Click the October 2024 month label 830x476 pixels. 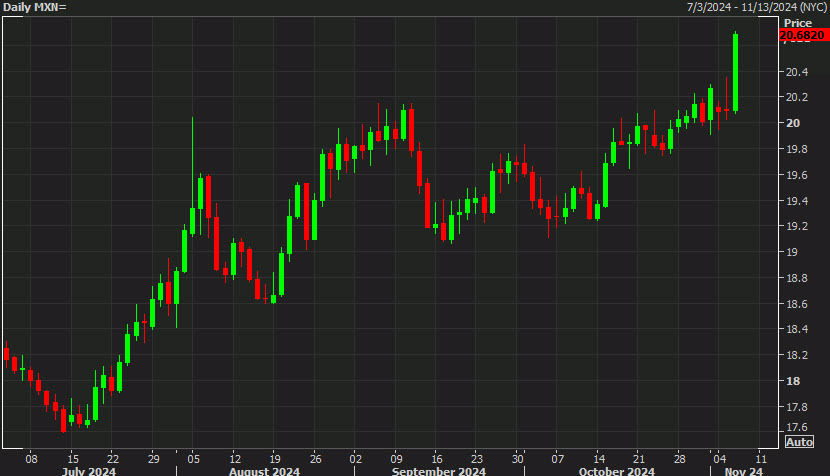(616, 470)
